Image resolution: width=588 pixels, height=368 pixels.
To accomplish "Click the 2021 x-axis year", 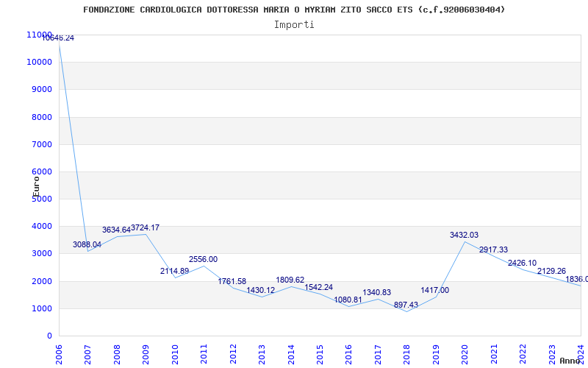I will point(493,353).
